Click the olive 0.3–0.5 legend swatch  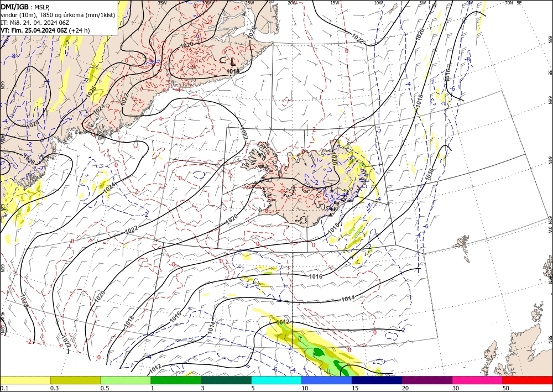click(x=75, y=380)
